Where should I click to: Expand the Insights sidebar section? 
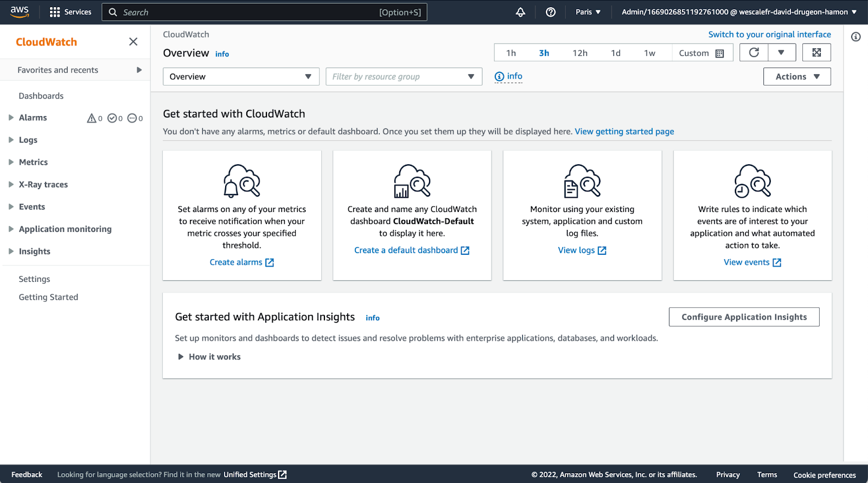coord(11,251)
